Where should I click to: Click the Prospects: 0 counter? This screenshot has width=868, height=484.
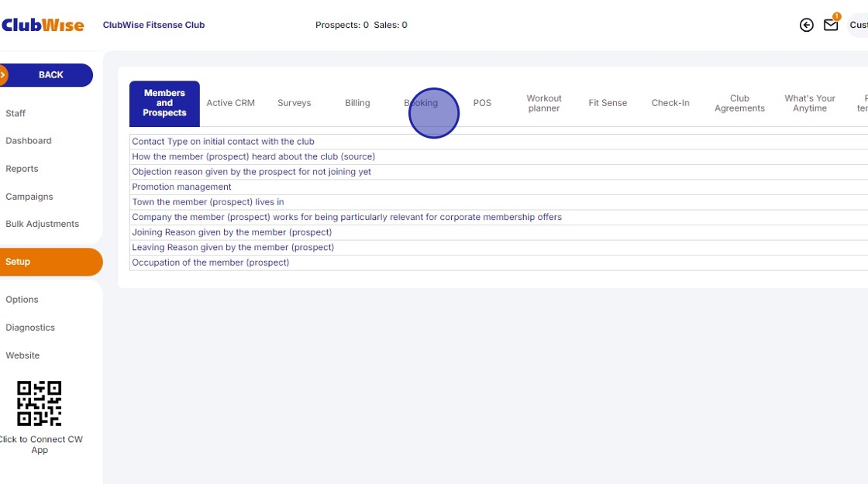coord(342,25)
